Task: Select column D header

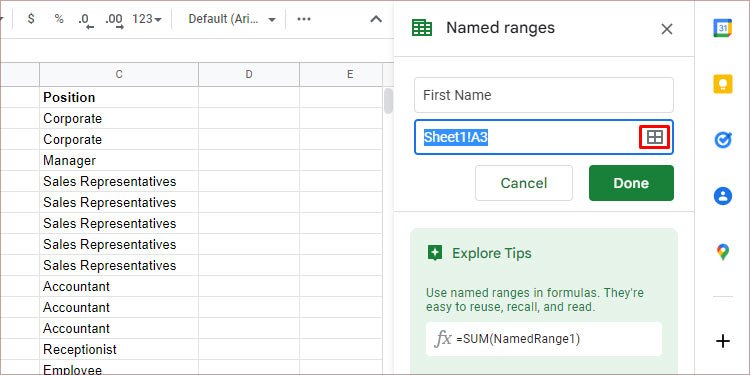Action: pos(249,74)
